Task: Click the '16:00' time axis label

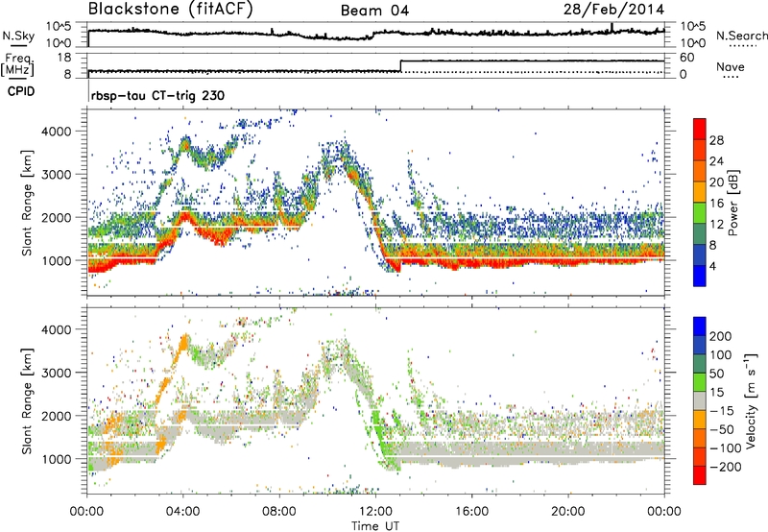Action: pos(471,512)
